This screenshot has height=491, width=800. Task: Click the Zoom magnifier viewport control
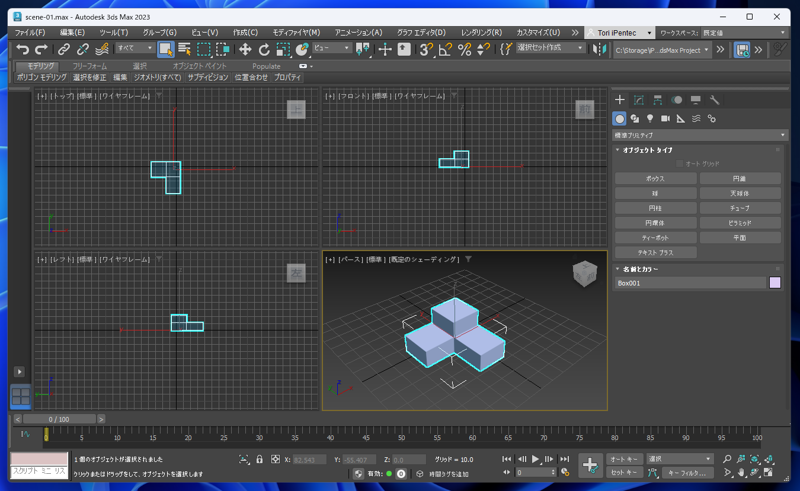click(x=727, y=459)
